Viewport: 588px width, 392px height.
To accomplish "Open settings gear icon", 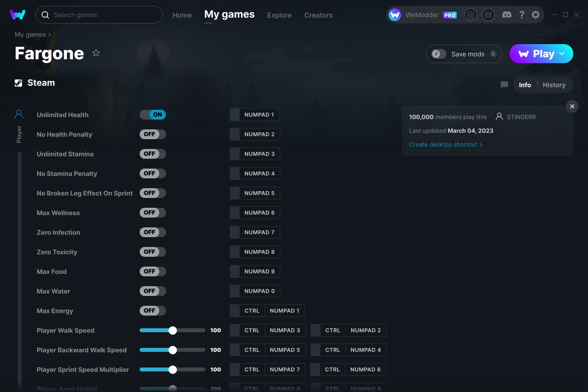I will point(536,15).
